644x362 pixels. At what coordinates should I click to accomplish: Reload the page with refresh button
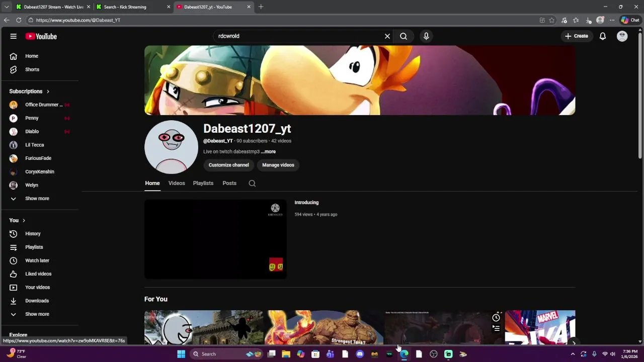[x=19, y=20]
